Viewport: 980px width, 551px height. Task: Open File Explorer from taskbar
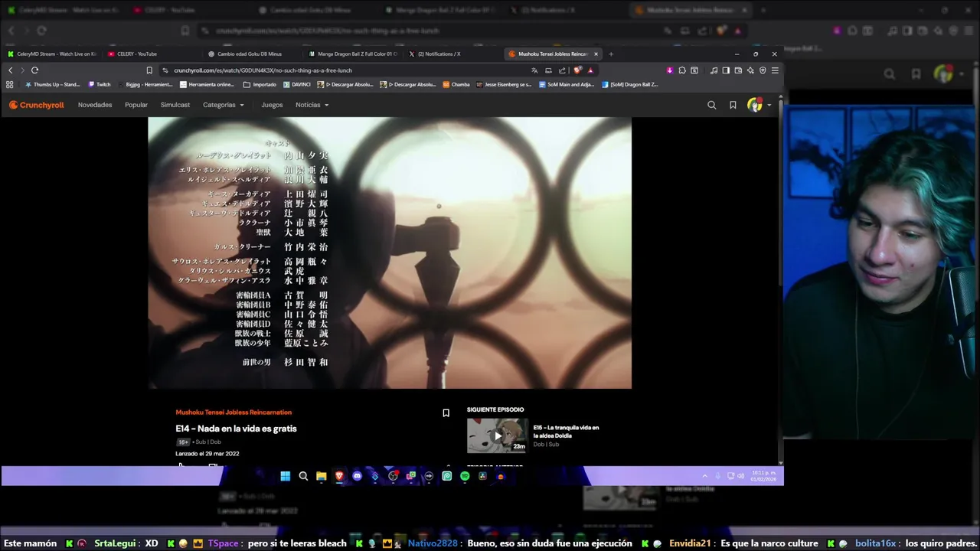click(x=322, y=476)
